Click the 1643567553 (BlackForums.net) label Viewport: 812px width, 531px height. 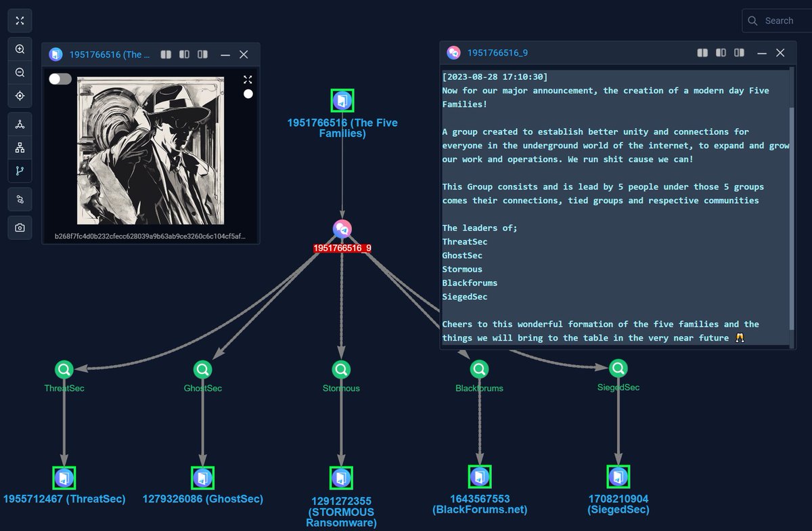click(480, 504)
